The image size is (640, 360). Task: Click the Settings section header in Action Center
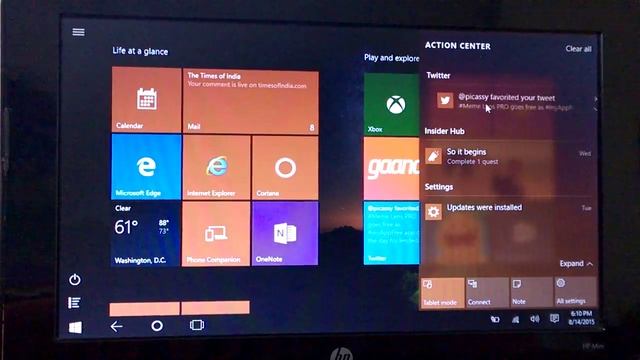point(439,187)
